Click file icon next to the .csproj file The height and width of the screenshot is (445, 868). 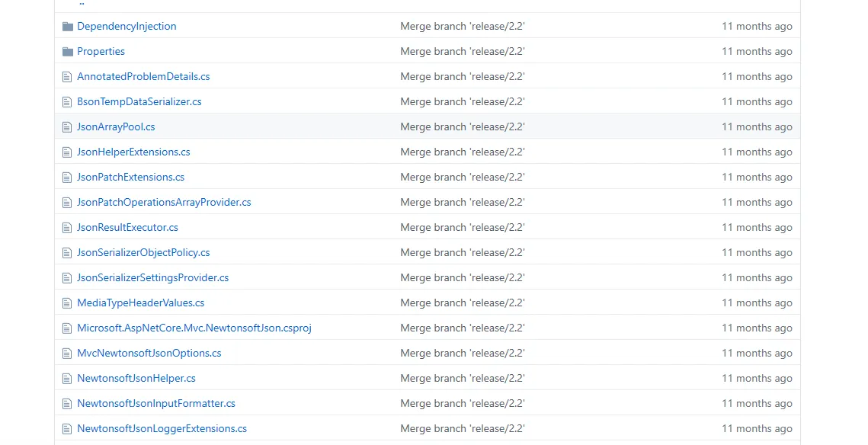(x=67, y=328)
